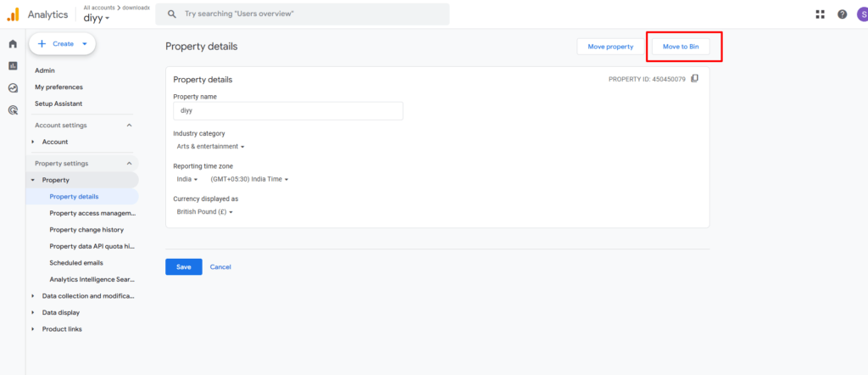Open Analytics Intelligence Search history
The height and width of the screenshot is (375, 868).
pos(92,279)
